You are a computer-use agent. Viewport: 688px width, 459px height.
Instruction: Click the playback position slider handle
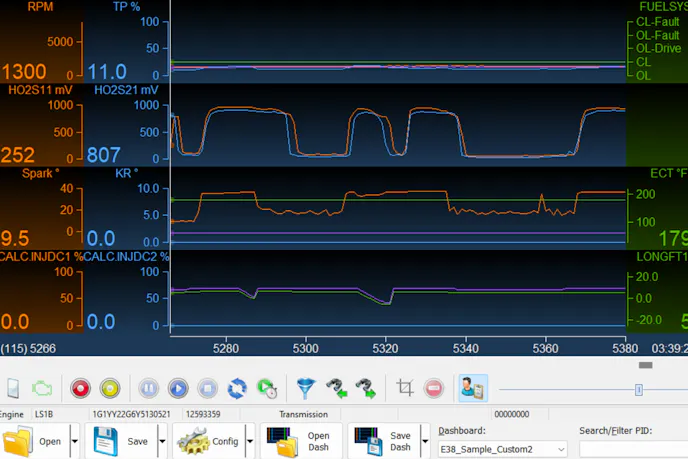[x=639, y=389]
